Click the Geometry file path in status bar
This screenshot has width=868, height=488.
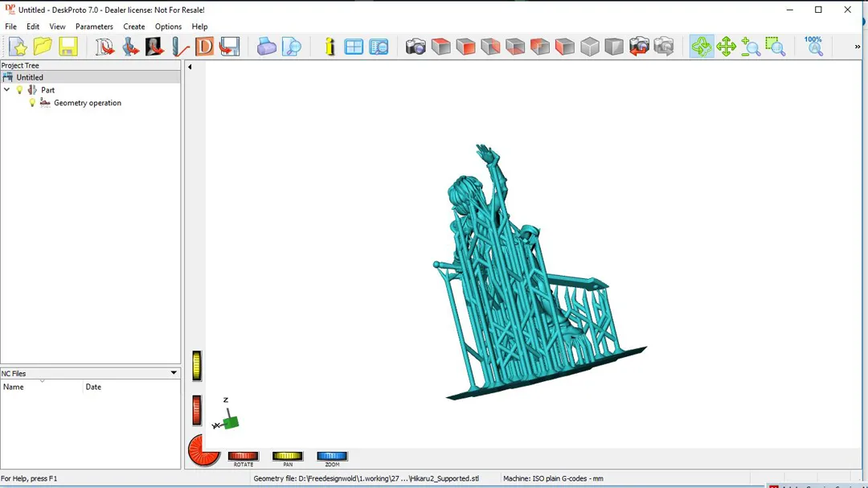(366, 478)
